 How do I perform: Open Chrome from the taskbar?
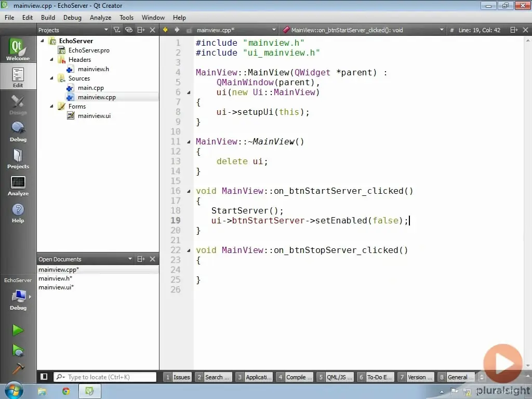click(66, 391)
